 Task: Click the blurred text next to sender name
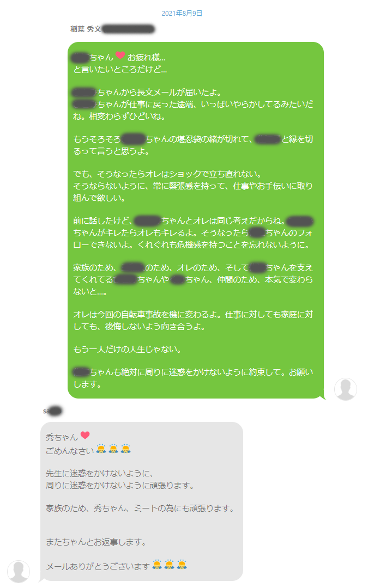129,29
